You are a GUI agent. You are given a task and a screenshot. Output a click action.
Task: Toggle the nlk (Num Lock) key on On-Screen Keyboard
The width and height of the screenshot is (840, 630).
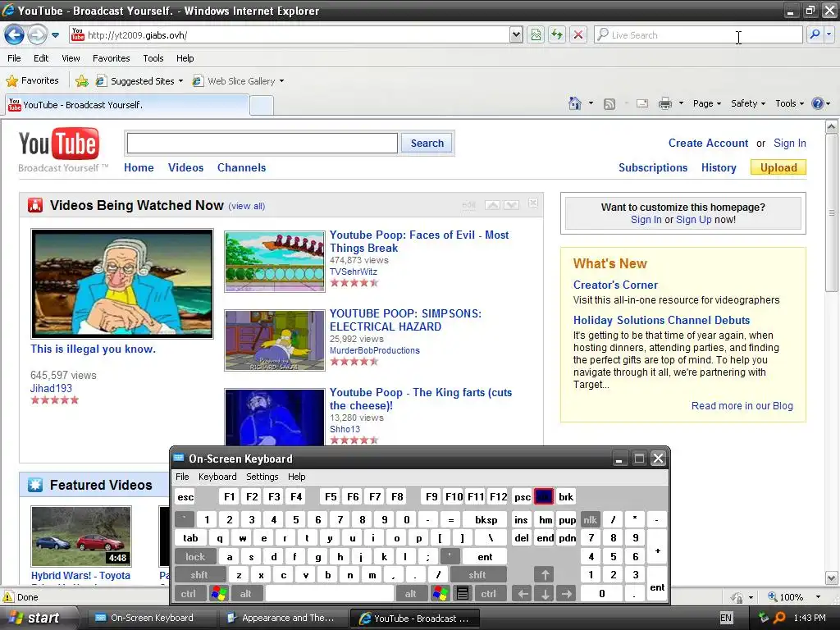pyautogui.click(x=591, y=519)
